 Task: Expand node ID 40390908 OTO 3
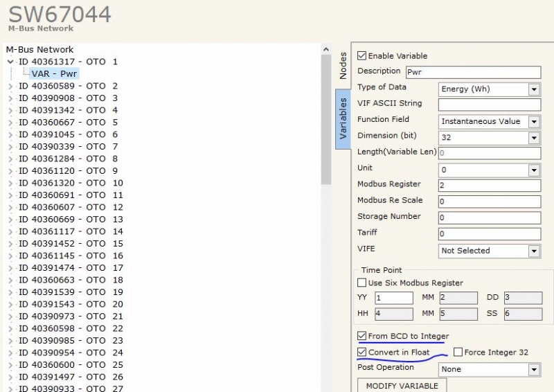point(10,98)
